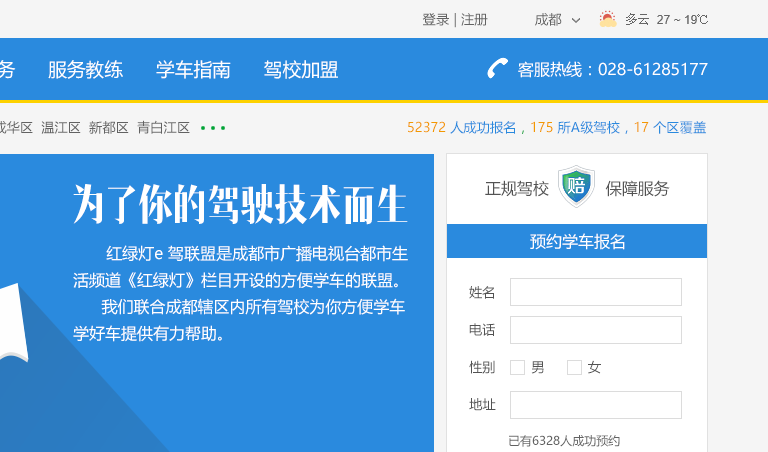This screenshot has height=452, width=768.
Task: Click the cloudy weather icon
Action: (608, 19)
